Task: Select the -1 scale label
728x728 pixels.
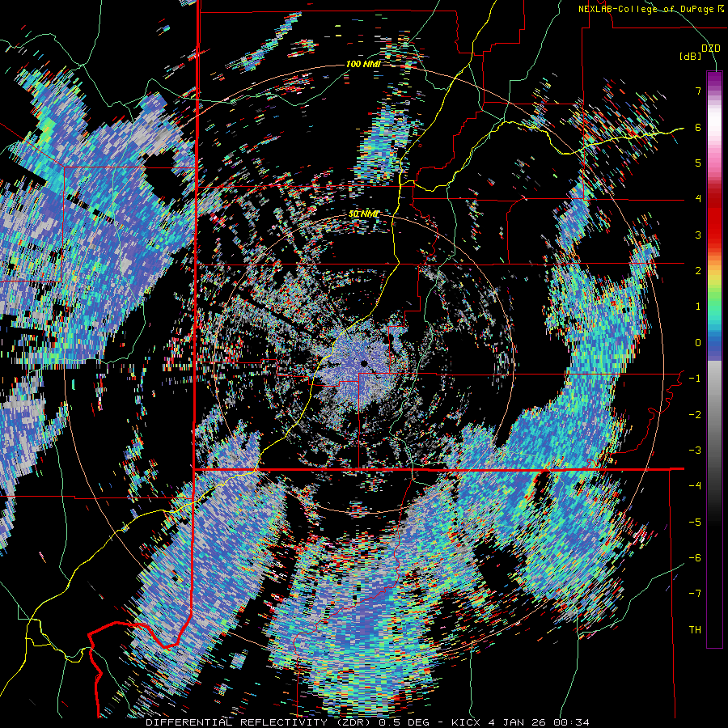Action: [x=695, y=379]
